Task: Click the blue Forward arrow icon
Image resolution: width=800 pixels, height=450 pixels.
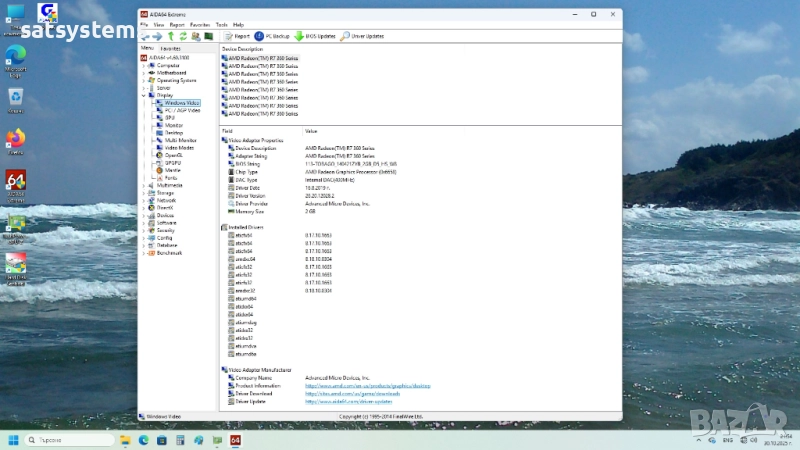Action: (x=158, y=36)
